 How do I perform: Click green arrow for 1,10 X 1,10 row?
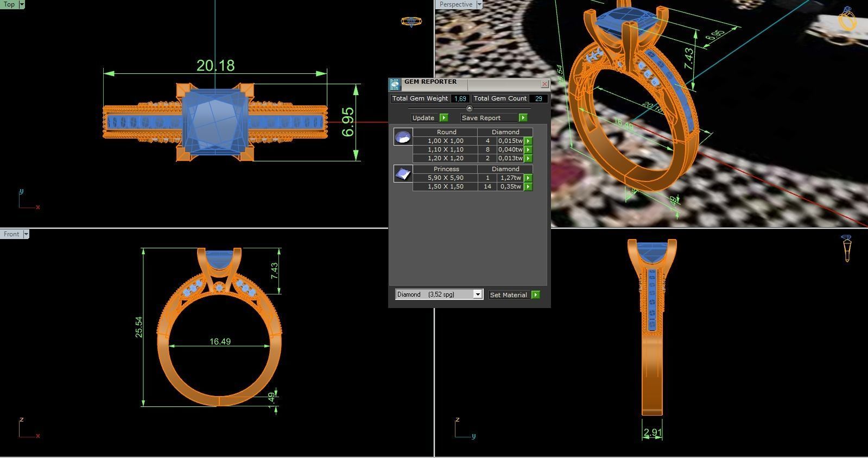(x=528, y=149)
